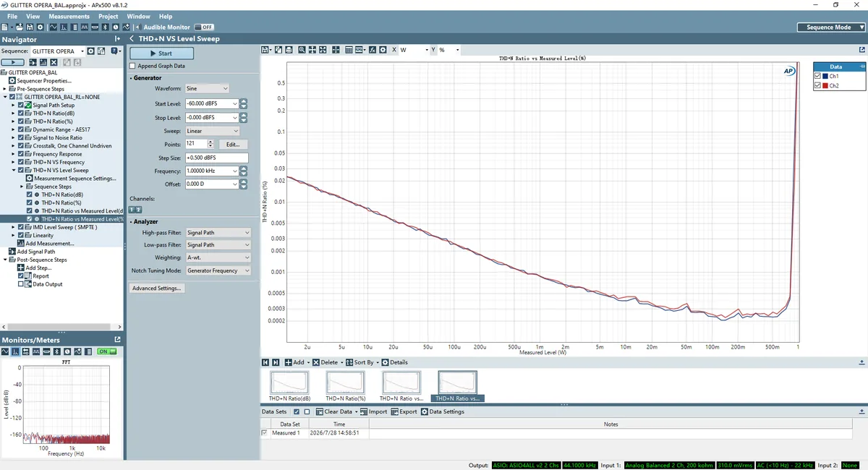
Task: Open the Sequence Mode dropdown
Action: click(831, 27)
